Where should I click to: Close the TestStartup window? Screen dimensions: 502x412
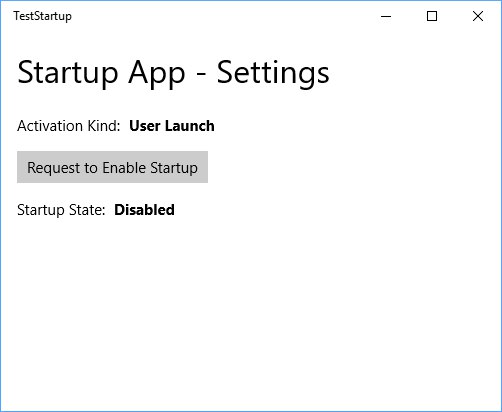tap(478, 16)
